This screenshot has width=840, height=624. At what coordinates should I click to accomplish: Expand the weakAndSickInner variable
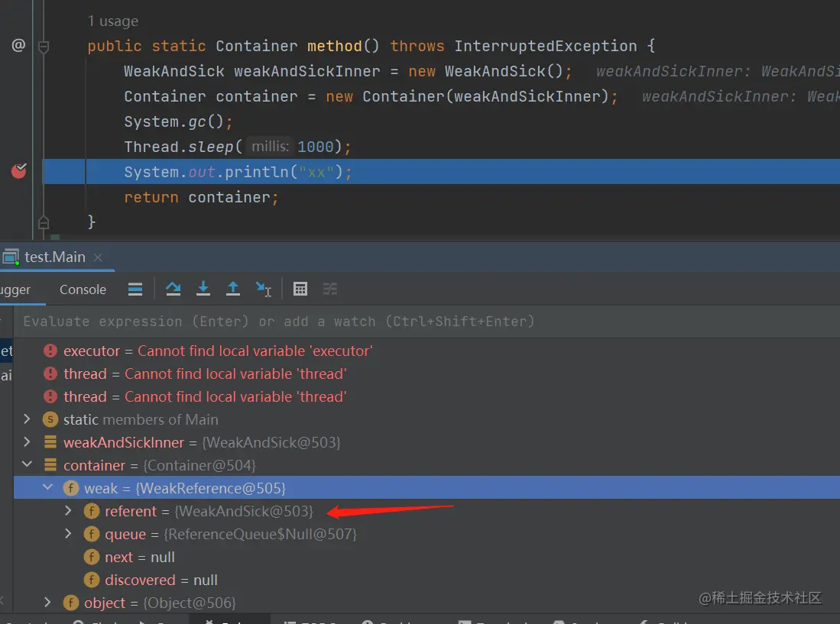click(27, 442)
